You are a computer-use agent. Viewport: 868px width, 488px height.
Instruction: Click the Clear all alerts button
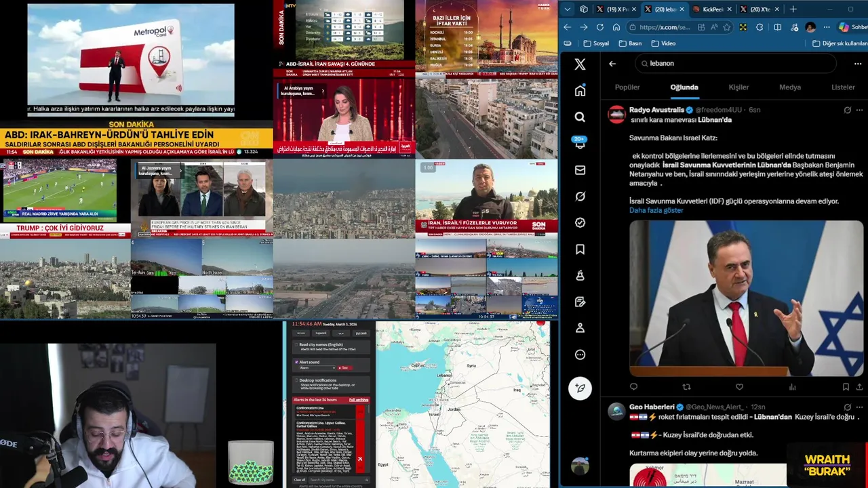300,481
